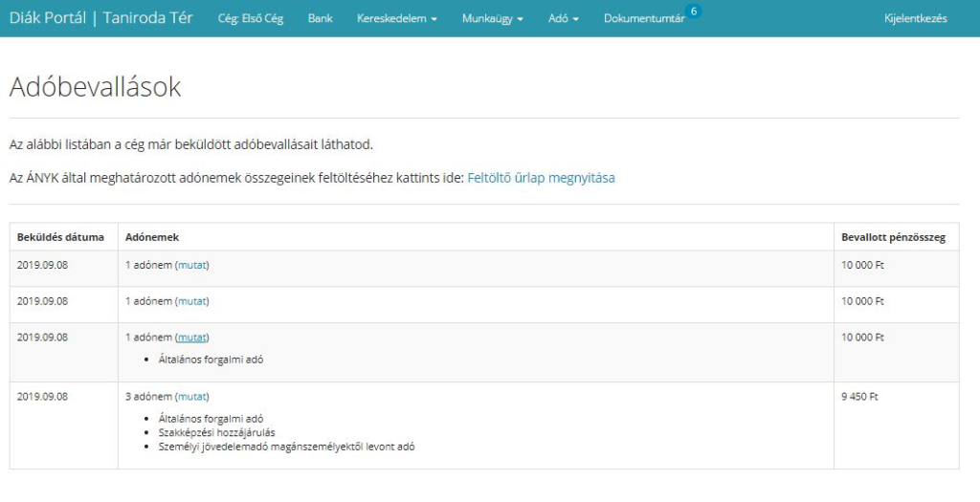Toggle mutat in the 3 adónem row
This screenshot has width=980, height=502.
(192, 397)
